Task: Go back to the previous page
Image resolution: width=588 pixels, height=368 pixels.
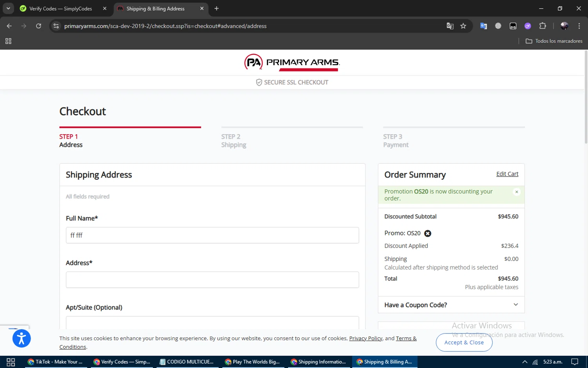Action: tap(9, 26)
